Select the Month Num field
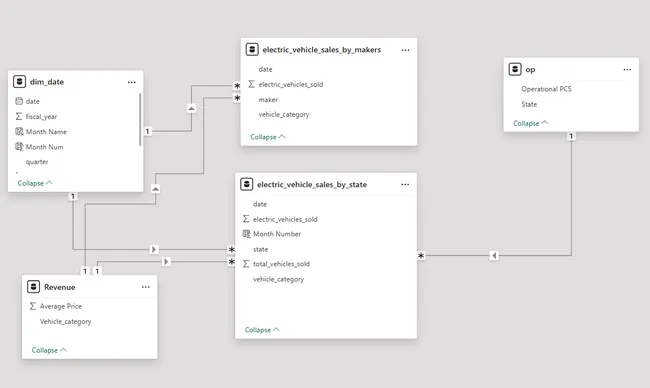The height and width of the screenshot is (388, 650). [44, 147]
